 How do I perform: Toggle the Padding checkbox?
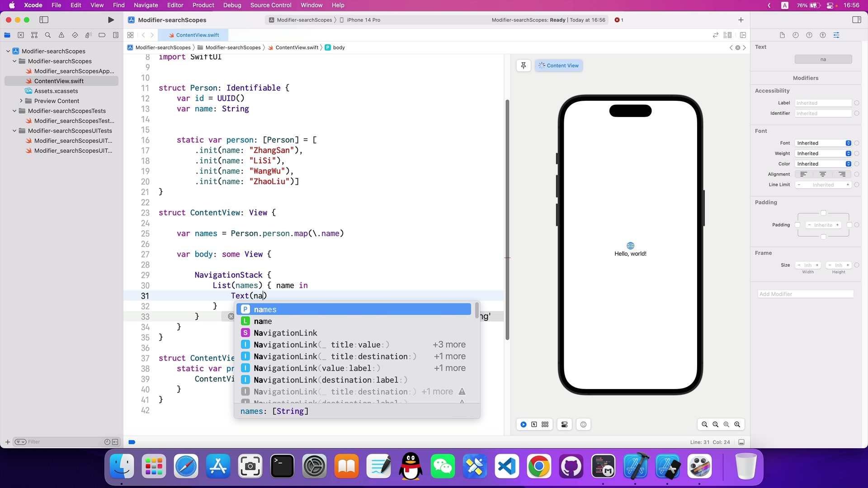point(797,225)
